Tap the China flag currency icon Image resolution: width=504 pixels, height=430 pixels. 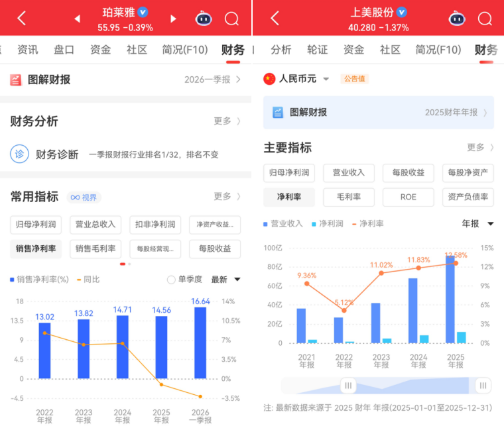tap(269, 79)
